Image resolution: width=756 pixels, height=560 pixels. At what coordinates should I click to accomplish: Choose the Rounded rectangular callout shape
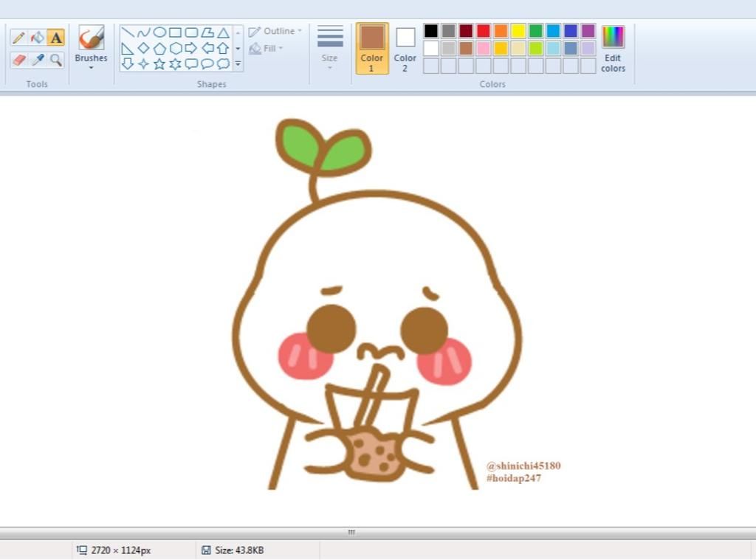[x=191, y=63]
